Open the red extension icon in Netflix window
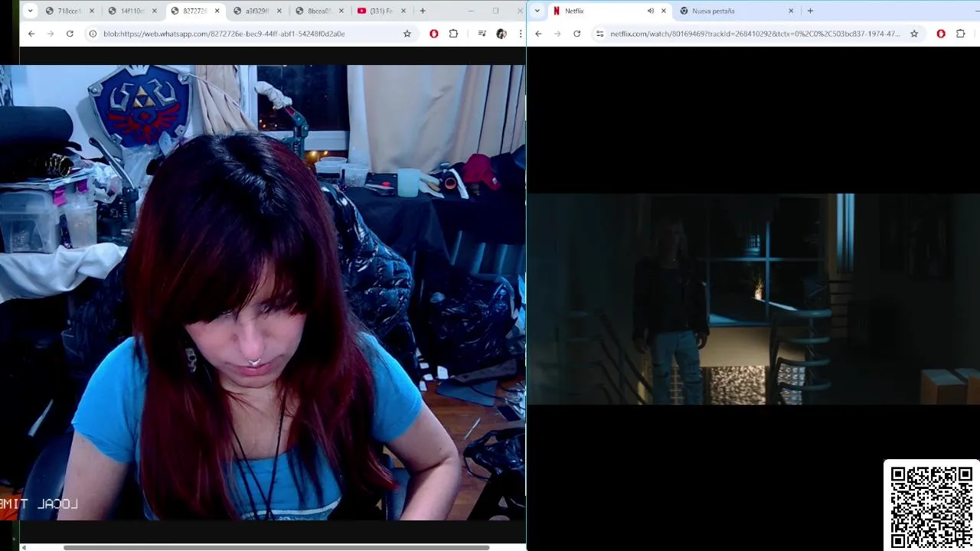Screen dimensions: 980x551 coord(941,34)
